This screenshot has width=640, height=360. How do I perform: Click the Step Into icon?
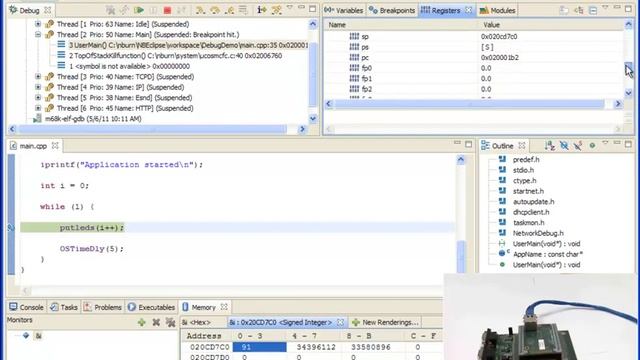200,10
